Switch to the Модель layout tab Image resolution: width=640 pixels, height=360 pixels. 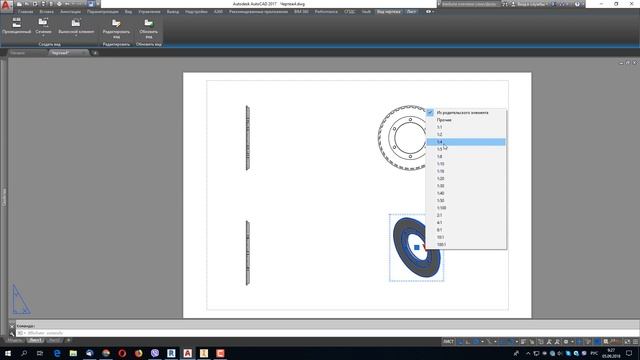click(x=15, y=340)
